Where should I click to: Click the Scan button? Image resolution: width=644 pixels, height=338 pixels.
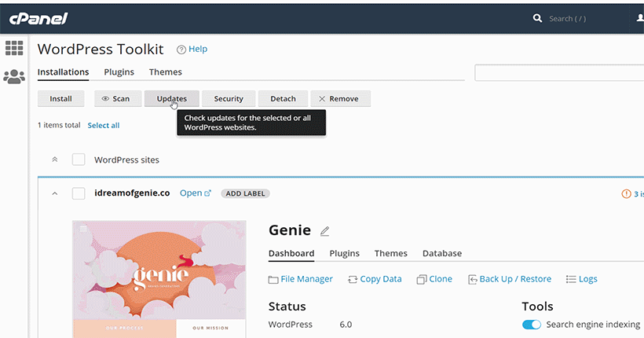(x=118, y=99)
